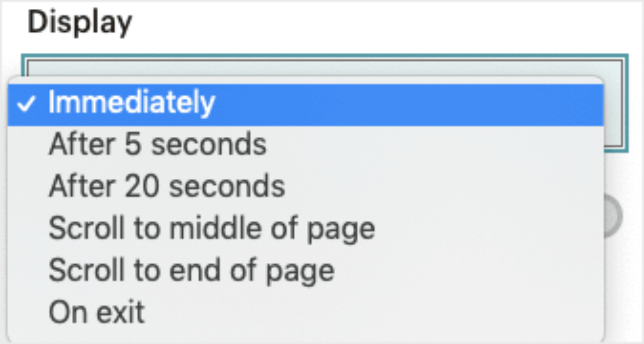
Task: Click the last item in the Display list
Action: 97,312
